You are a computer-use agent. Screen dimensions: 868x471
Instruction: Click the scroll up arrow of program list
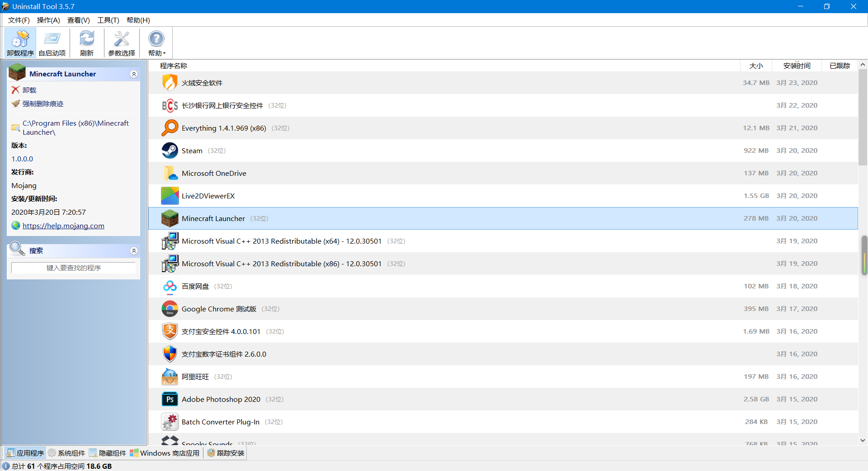[x=863, y=65]
